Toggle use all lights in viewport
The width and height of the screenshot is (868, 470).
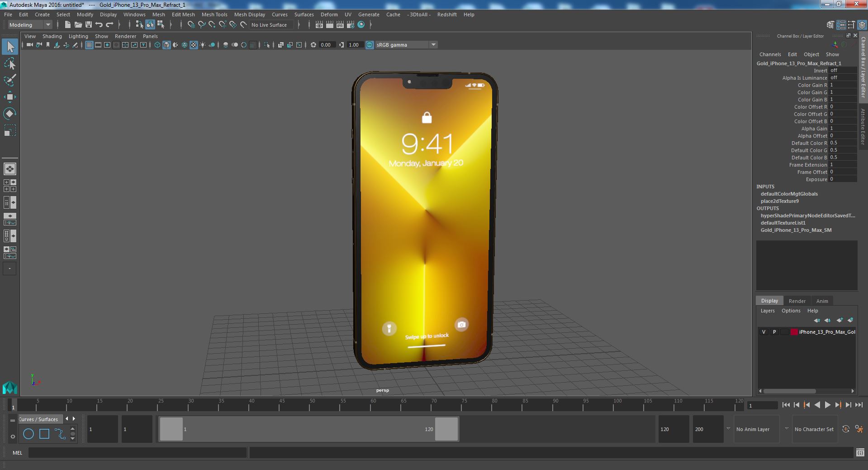tap(203, 45)
